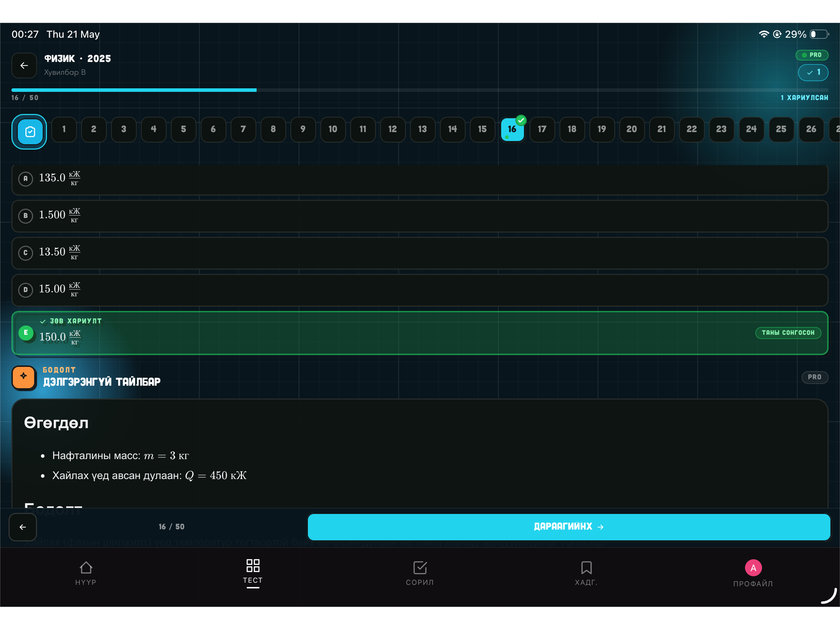Jump to question 19
Viewport: 840px width, 630px height.
(602, 130)
